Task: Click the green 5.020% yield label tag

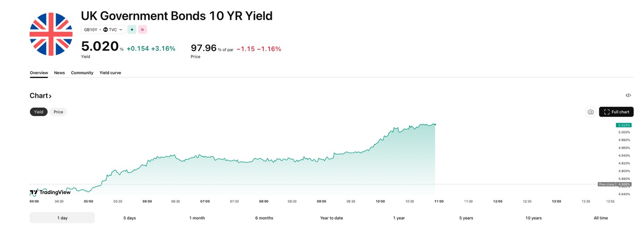Action: (x=623, y=125)
